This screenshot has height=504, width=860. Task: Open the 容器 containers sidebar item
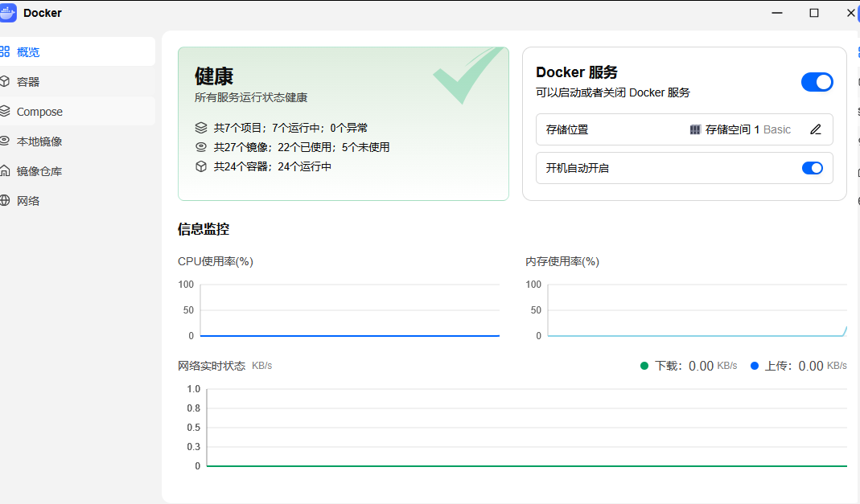(x=76, y=82)
